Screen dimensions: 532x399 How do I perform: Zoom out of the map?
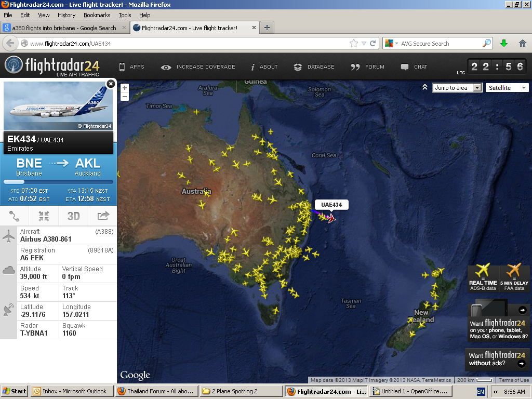coord(125,97)
